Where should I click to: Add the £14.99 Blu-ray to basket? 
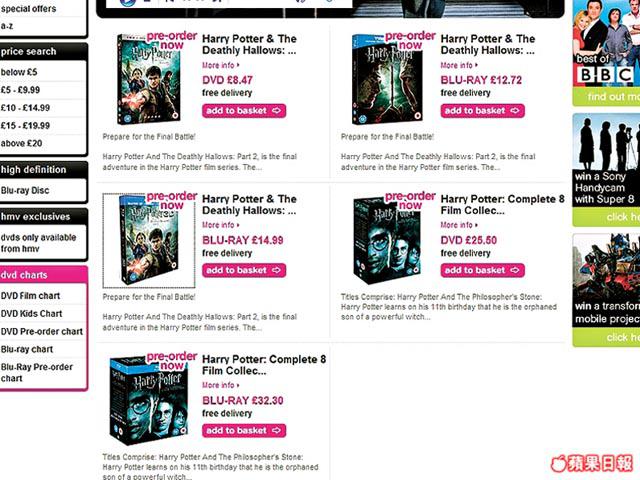[244, 270]
